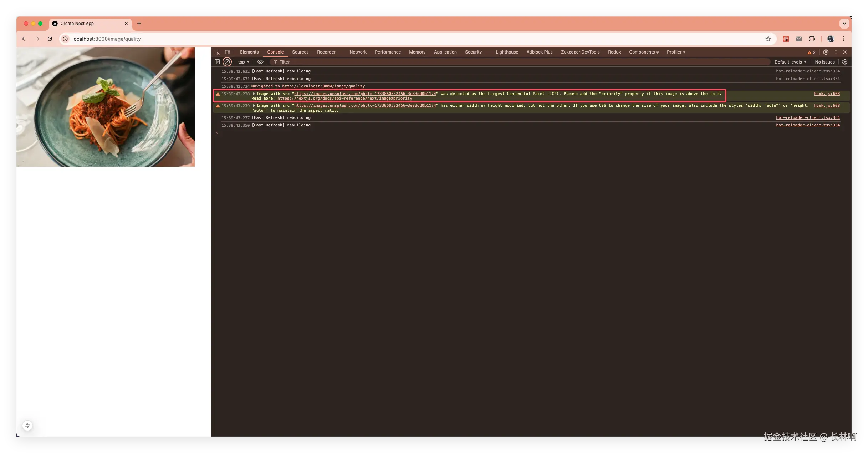Open the Elements tab

[x=249, y=52]
